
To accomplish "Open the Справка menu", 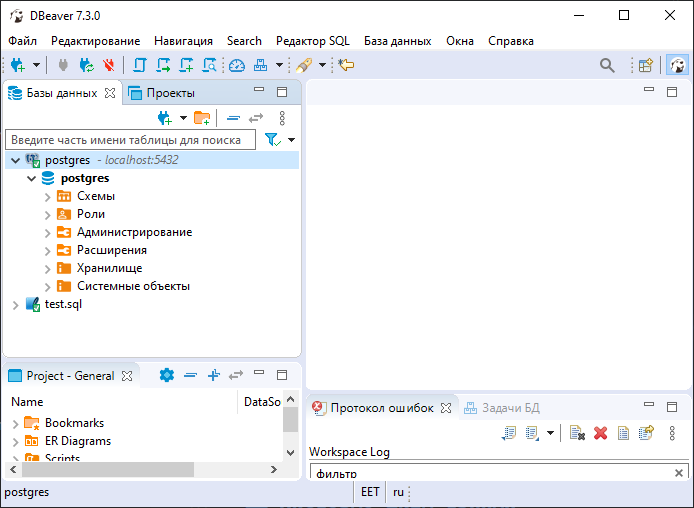I will tap(511, 41).
